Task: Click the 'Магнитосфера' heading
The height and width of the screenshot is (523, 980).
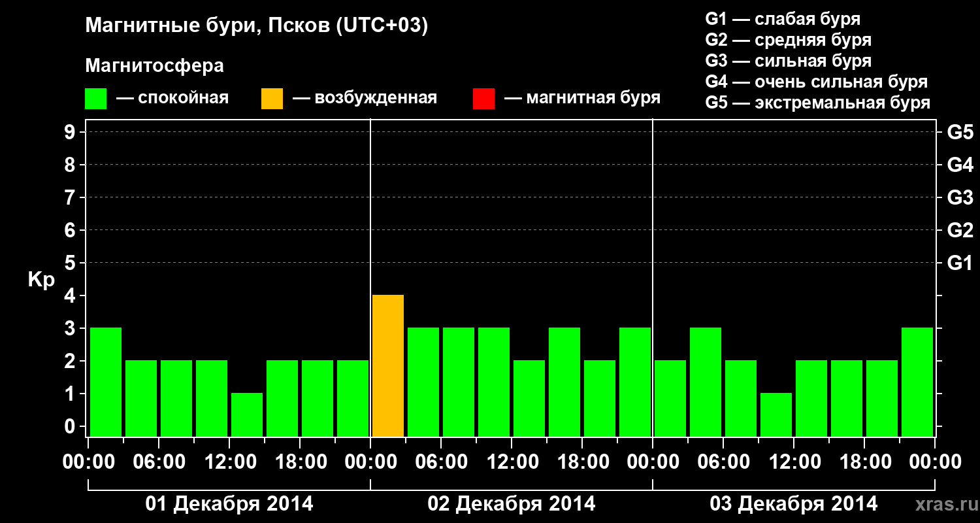Action: point(154,66)
